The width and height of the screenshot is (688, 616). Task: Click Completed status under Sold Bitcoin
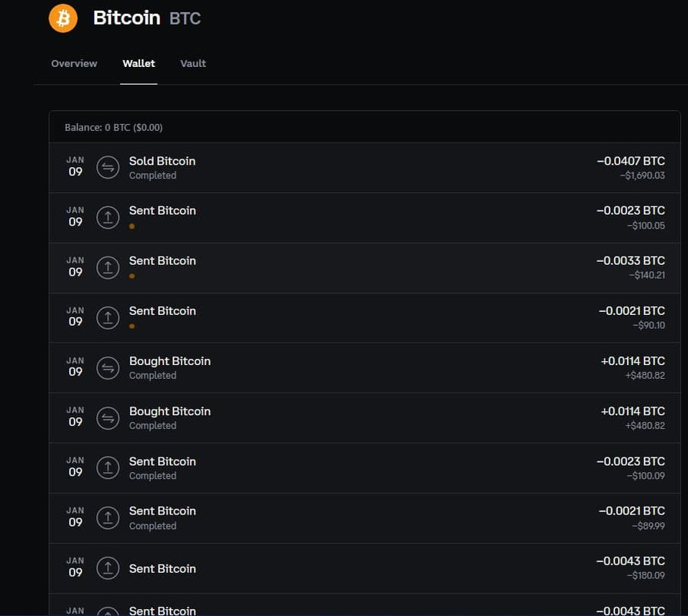pos(152,176)
